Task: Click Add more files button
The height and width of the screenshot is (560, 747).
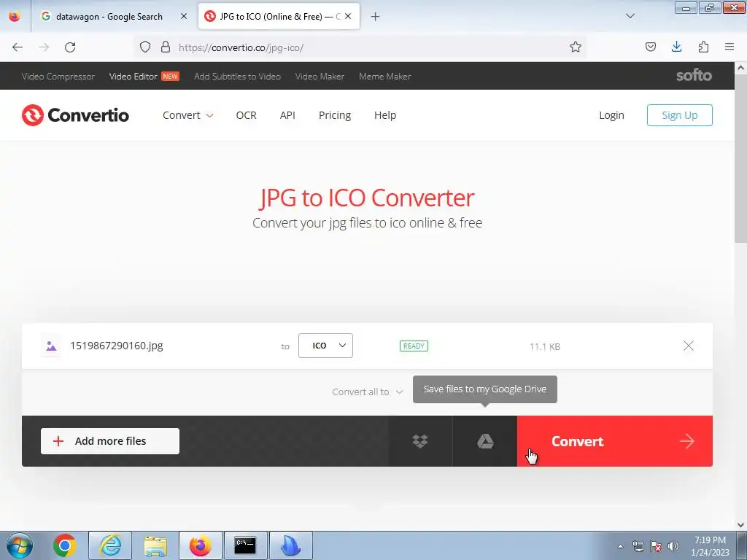Action: point(110,441)
